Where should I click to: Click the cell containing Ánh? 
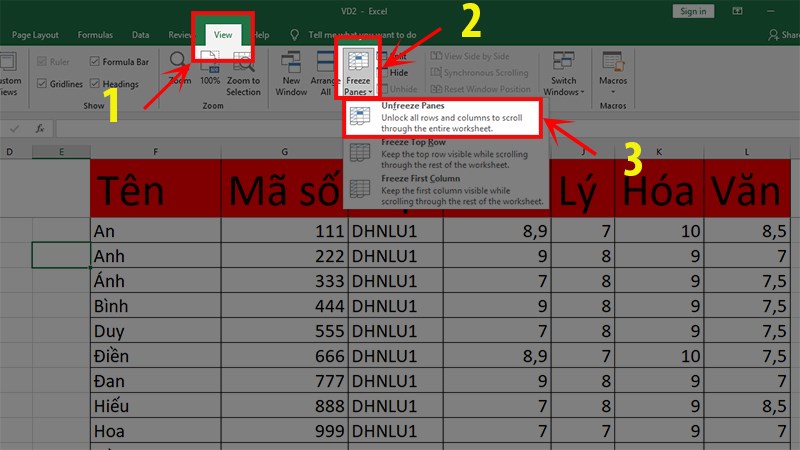coord(156,281)
